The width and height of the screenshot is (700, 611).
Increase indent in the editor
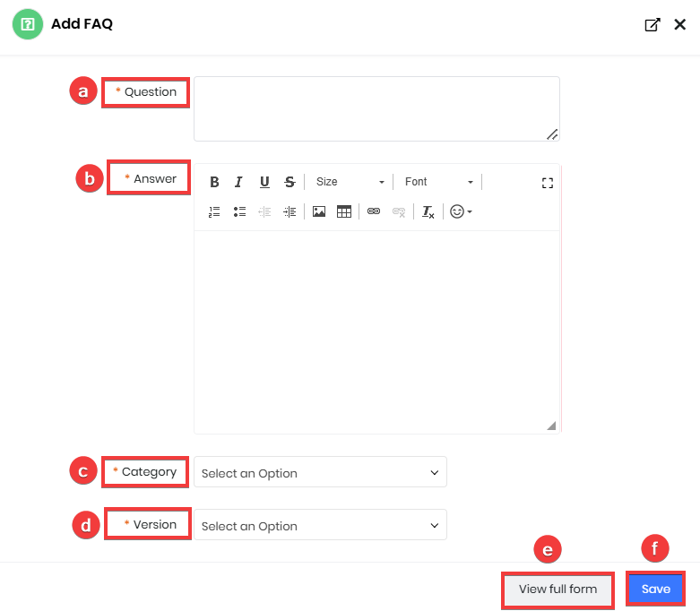point(290,211)
